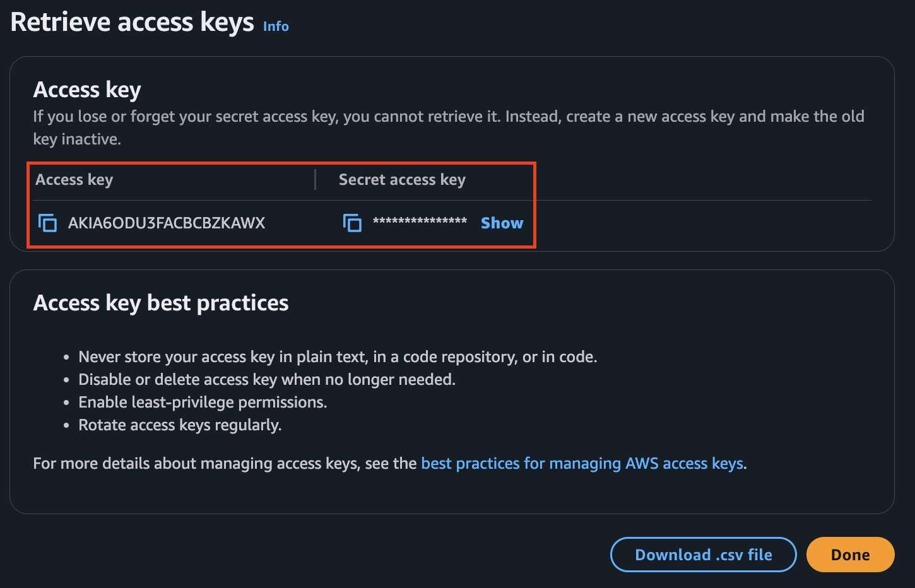The width and height of the screenshot is (915, 588).
Task: Click the Access key best practices heading
Action: (x=161, y=303)
